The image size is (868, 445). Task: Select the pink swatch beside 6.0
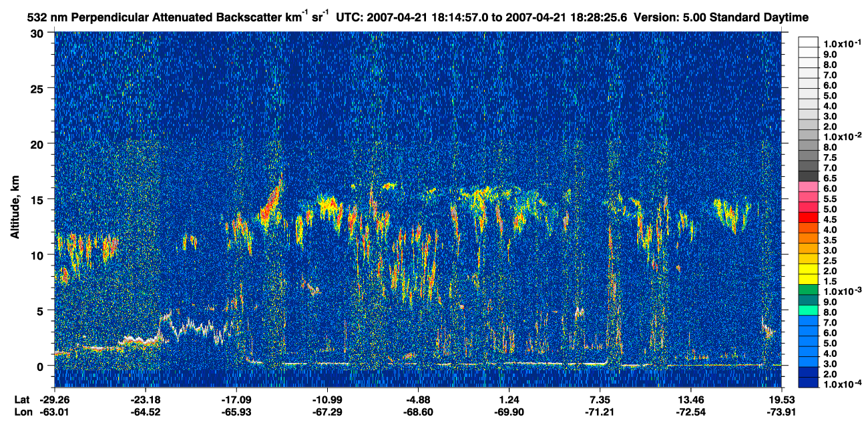pyautogui.click(x=808, y=187)
